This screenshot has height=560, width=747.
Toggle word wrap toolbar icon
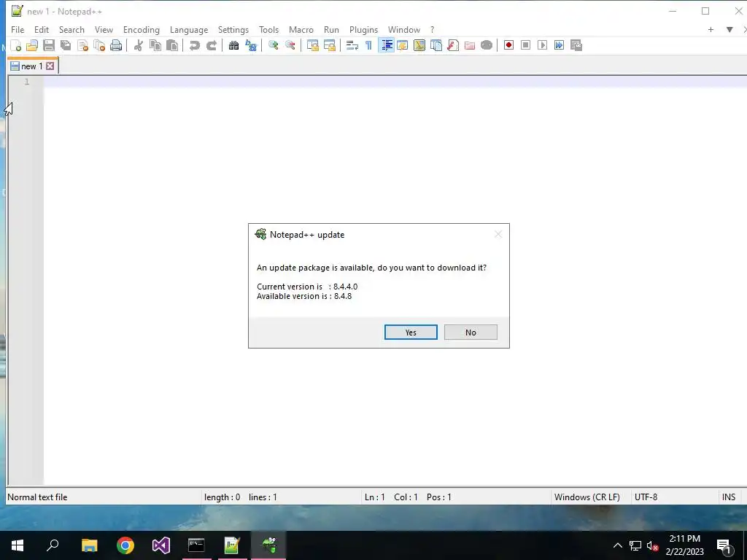pos(352,45)
